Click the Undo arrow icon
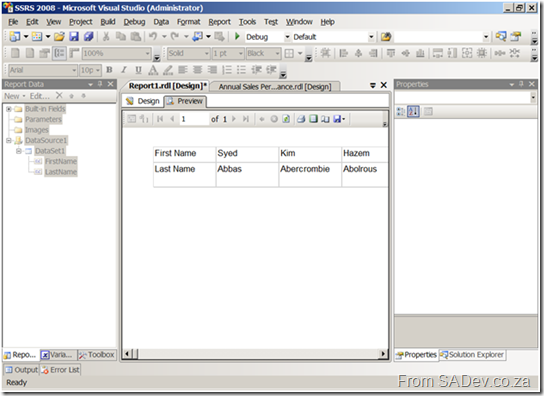Viewport: 544px width, 396px height. point(153,36)
